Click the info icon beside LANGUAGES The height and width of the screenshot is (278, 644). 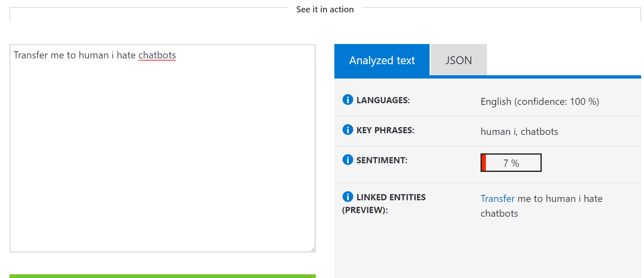(x=347, y=100)
